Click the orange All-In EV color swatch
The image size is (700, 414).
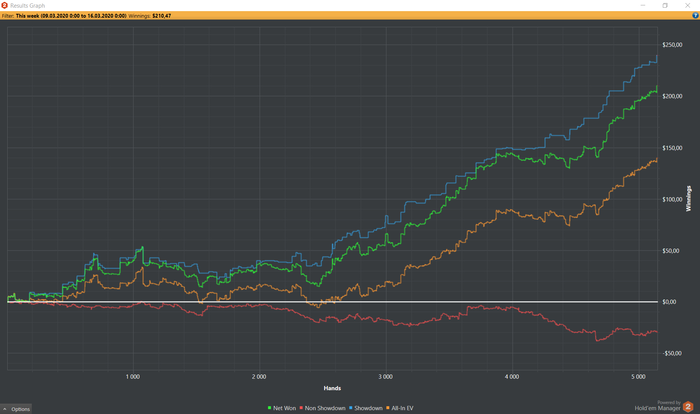(x=388, y=408)
